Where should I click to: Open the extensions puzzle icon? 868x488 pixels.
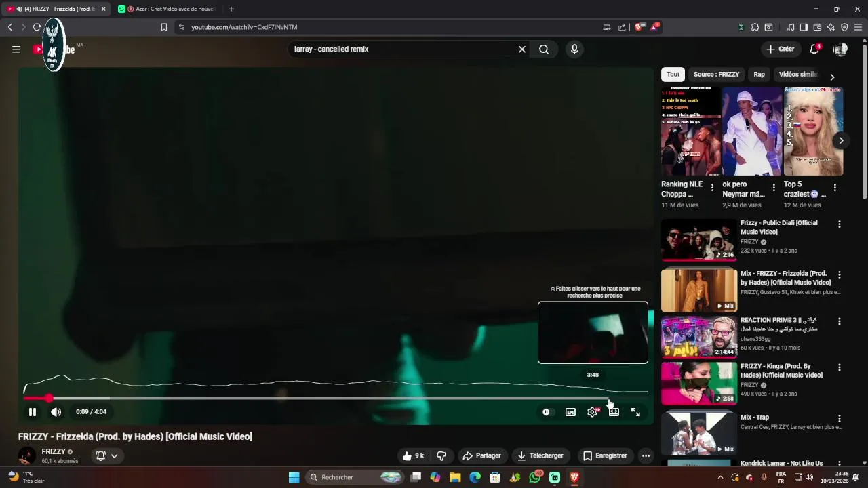pyautogui.click(x=755, y=27)
